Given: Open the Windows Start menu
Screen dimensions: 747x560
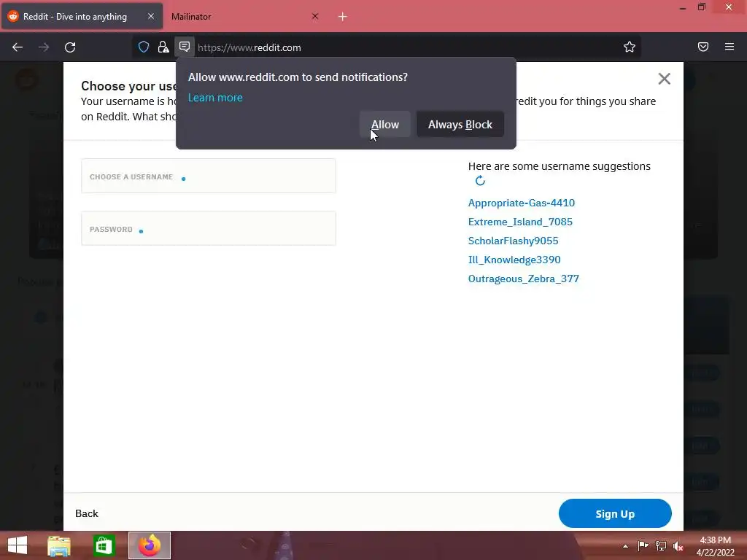Looking at the screenshot, I should (18, 545).
